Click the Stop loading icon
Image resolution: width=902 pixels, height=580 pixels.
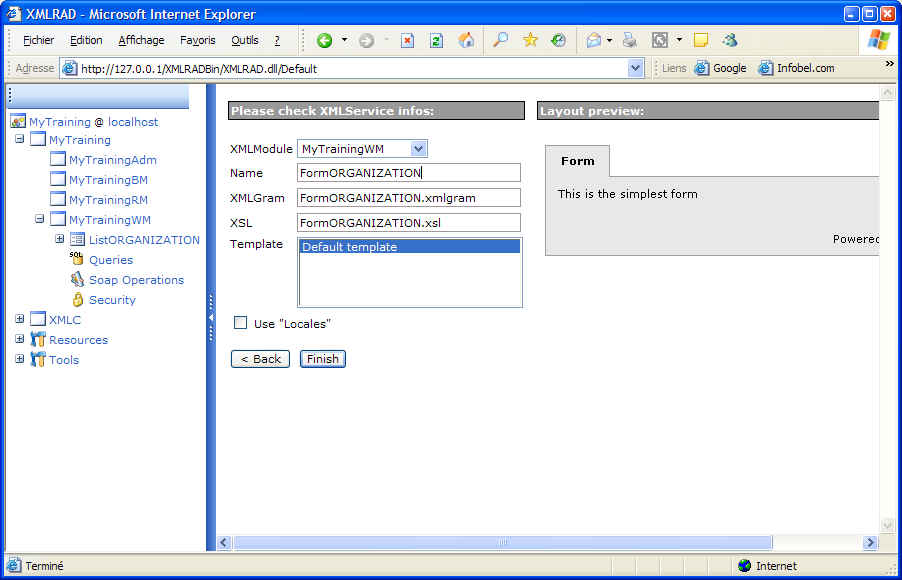[407, 41]
